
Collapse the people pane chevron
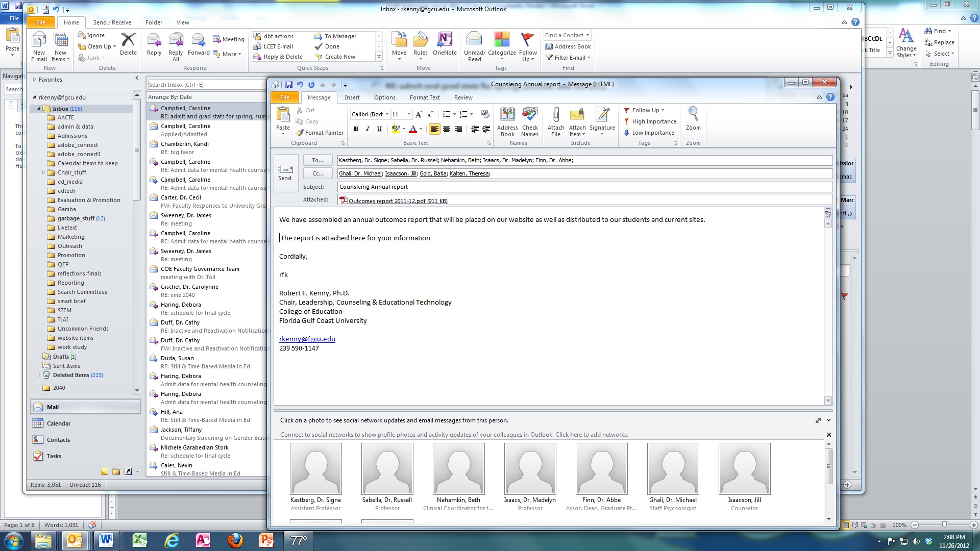click(x=828, y=420)
